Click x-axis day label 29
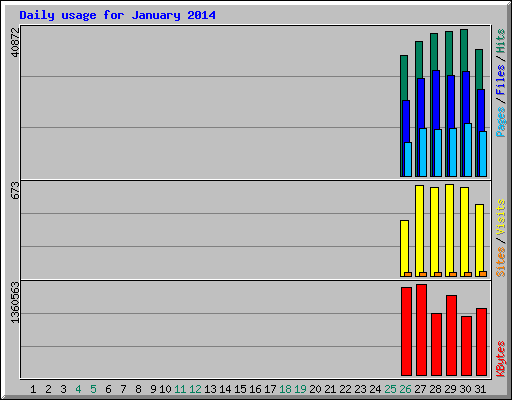 pos(450,389)
